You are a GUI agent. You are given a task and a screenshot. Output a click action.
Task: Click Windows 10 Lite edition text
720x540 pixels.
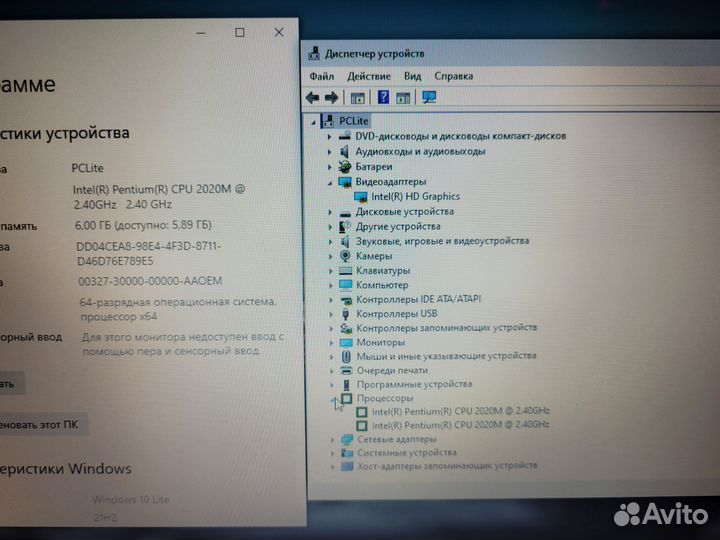pos(131,499)
